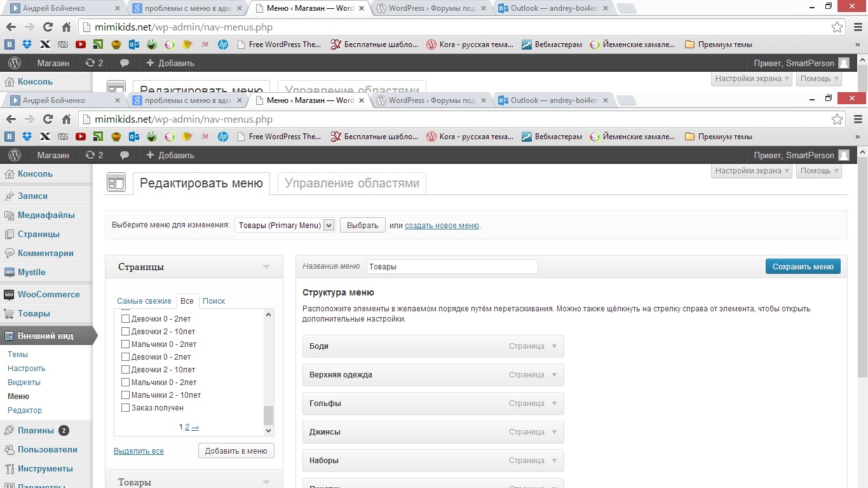
Task: Expand the Боди menu item settings arrow
Action: (x=554, y=347)
